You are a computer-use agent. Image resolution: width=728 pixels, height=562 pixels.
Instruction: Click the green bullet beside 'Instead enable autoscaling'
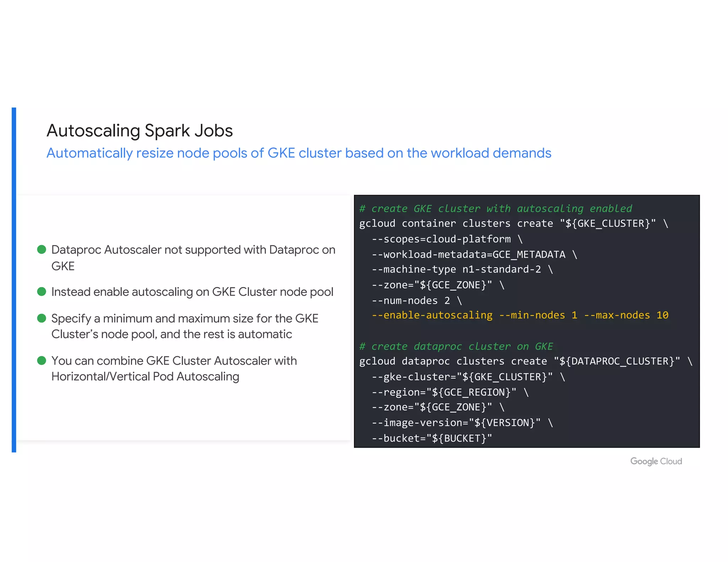click(42, 292)
